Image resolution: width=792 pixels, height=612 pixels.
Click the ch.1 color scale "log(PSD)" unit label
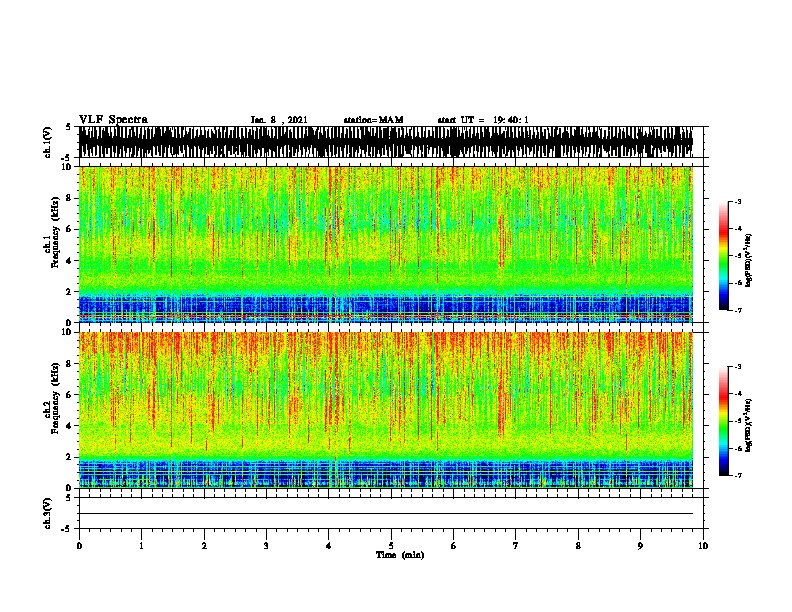click(748, 261)
